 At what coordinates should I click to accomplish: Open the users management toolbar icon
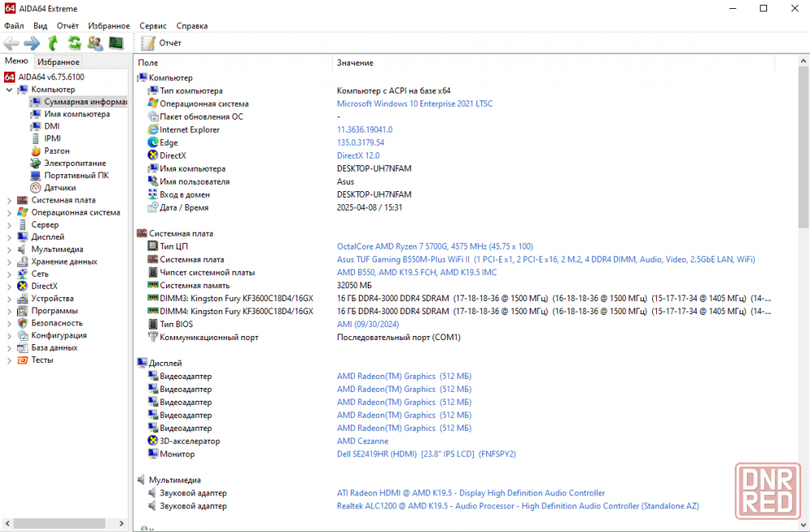coord(95,44)
